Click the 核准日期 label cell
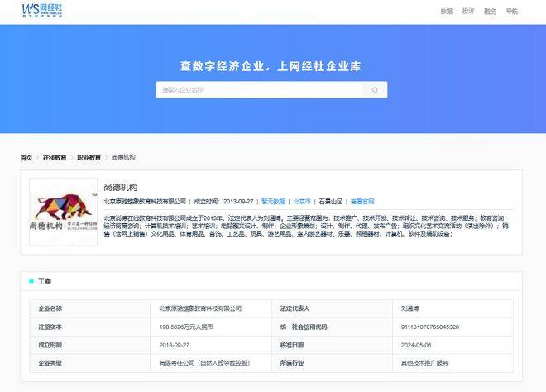The width and height of the screenshot is (546, 392). [332, 345]
